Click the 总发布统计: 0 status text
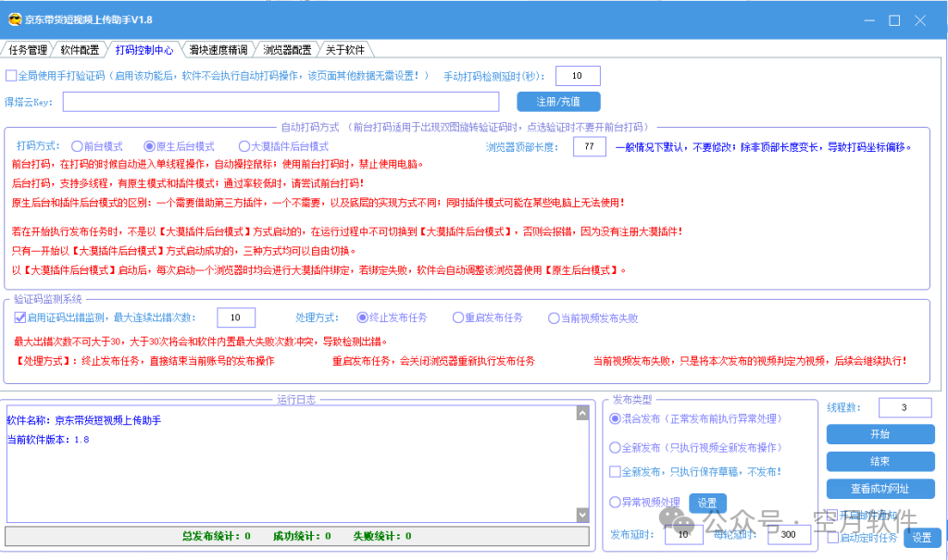This screenshot has width=948, height=560. [217, 536]
